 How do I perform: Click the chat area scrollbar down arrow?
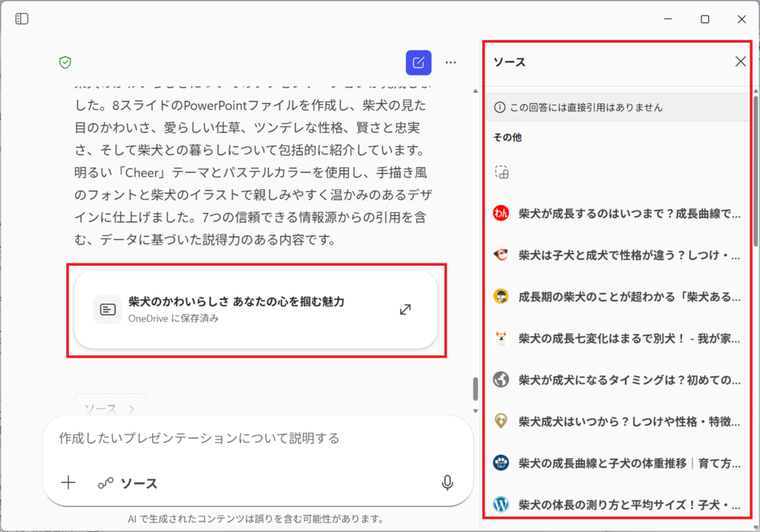[476, 410]
